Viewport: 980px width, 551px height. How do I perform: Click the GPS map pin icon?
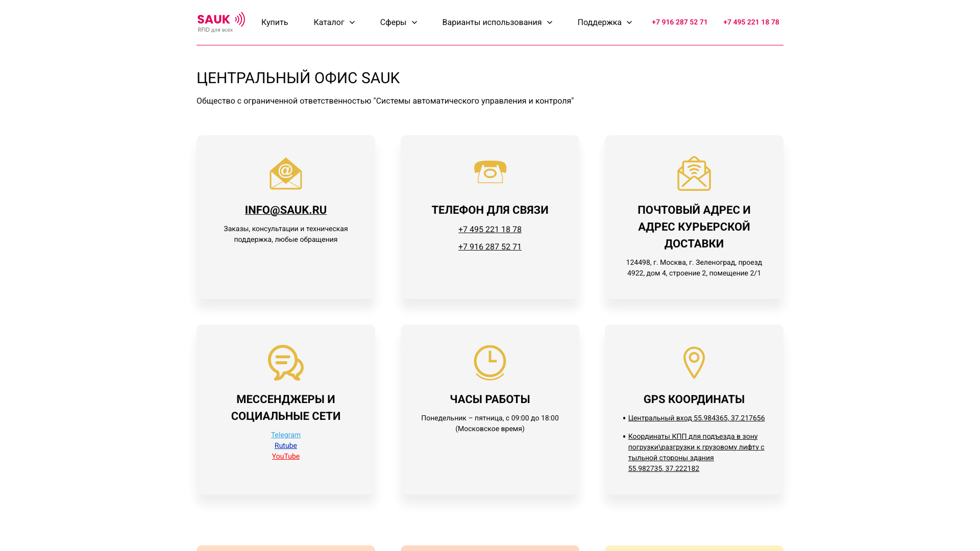(x=694, y=363)
